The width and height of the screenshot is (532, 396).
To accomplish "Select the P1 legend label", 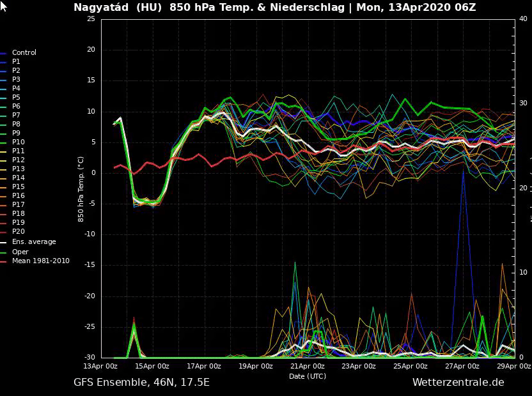I will [x=16, y=62].
